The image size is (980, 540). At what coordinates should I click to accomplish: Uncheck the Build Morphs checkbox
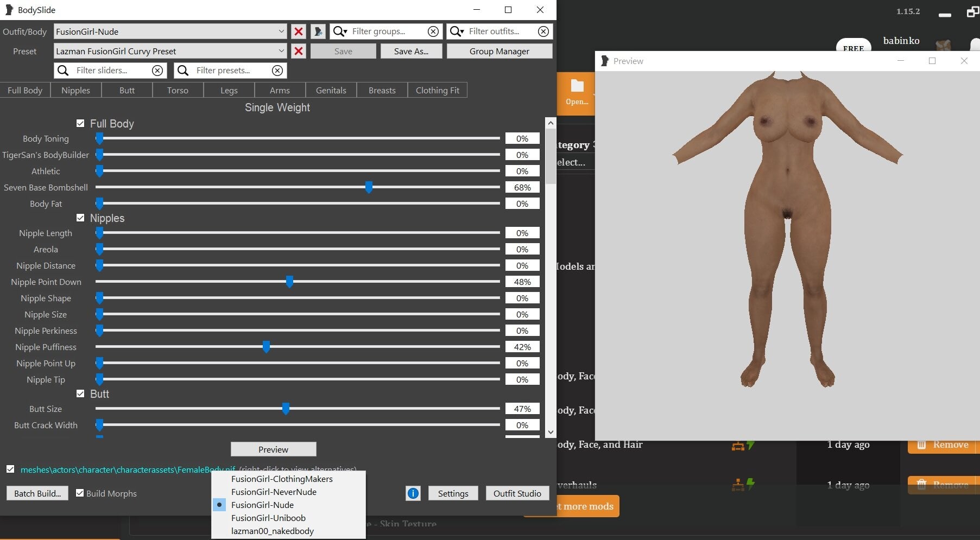tap(80, 493)
